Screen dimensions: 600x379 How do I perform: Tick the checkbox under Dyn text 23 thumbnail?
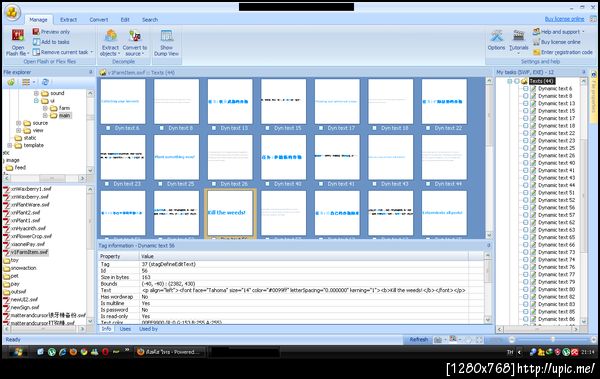coord(107,184)
